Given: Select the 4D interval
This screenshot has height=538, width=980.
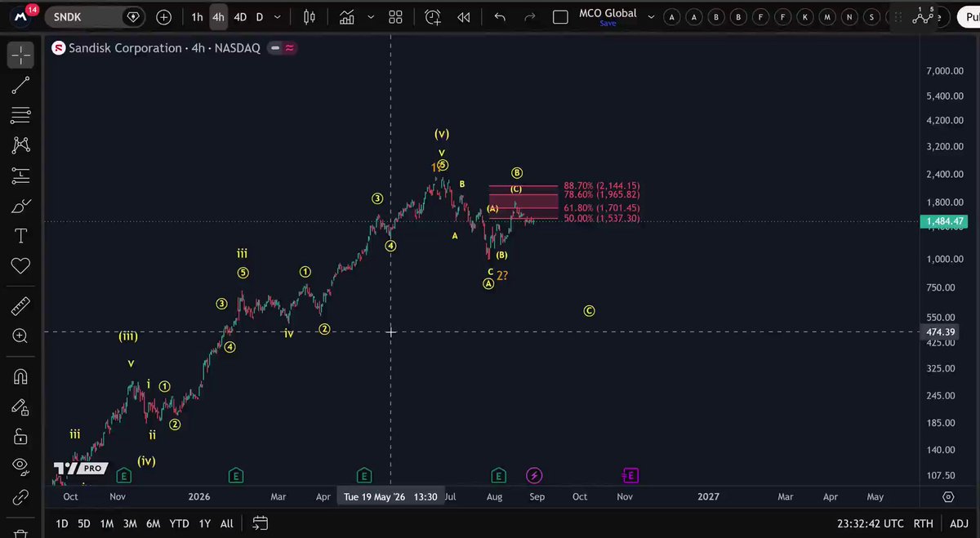Looking at the screenshot, I should (240, 17).
